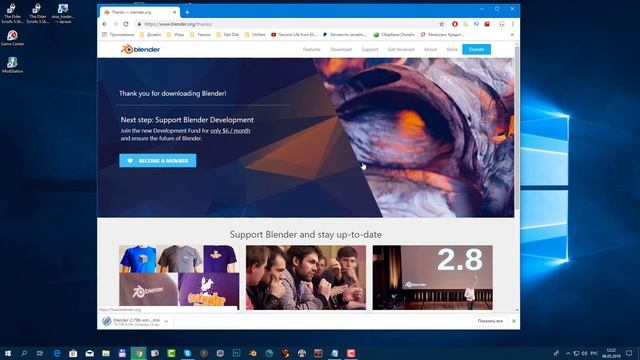
Task: Open Blender icon on taskbar
Action: coord(253,353)
